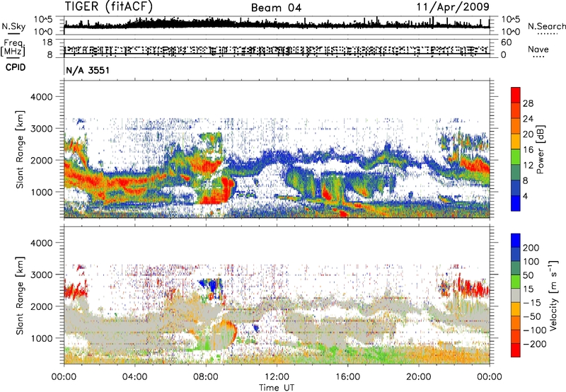Screen dimensions: 566x392
Task: Click the 60 label right of frequency panel
Action: 506,42
